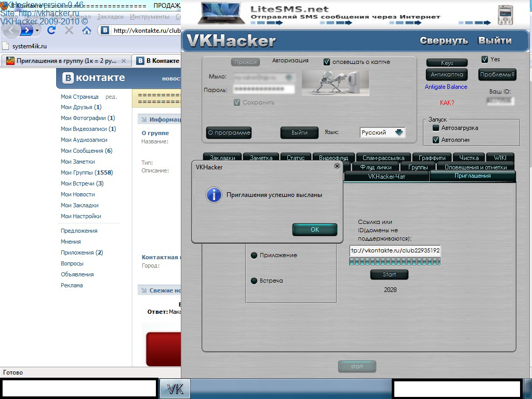
Task: Open Мои Друзья in the VK sidebar
Action: coord(81,107)
